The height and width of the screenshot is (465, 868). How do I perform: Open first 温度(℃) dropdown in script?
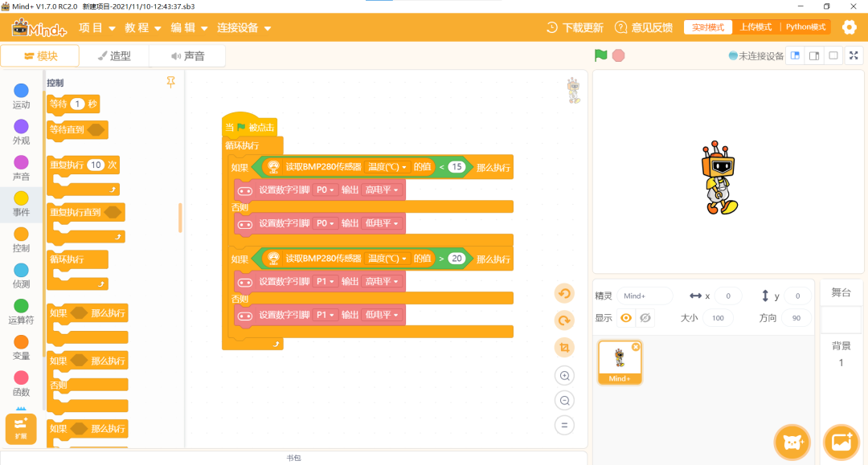coord(387,166)
